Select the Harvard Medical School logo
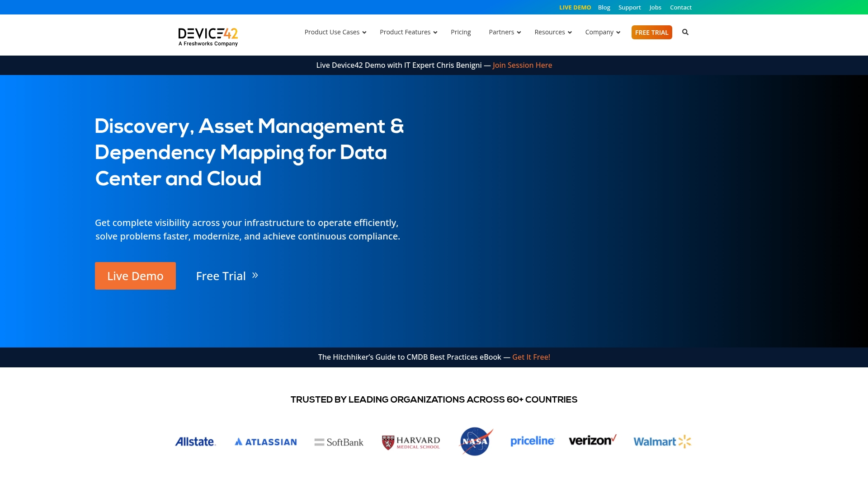 [x=410, y=441]
